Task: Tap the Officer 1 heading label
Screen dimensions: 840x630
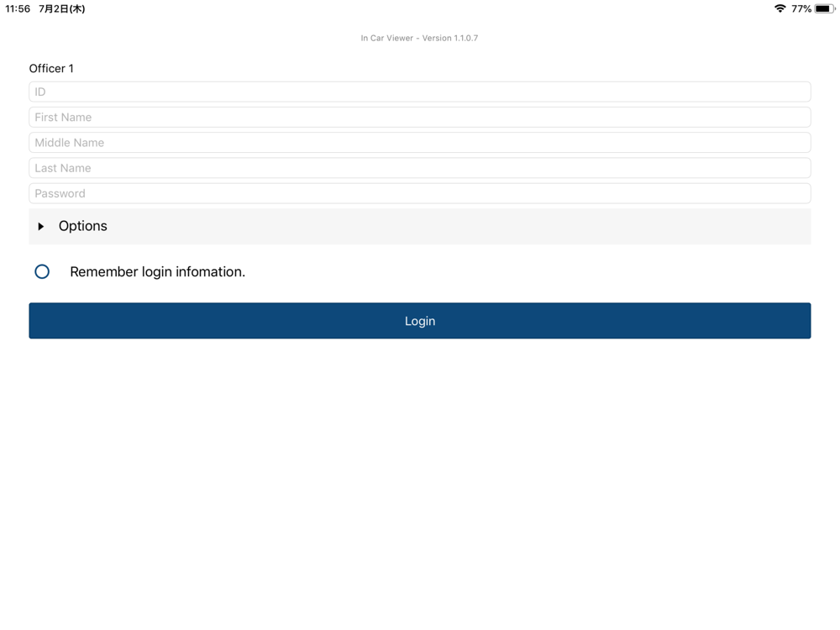Action: 51,69
